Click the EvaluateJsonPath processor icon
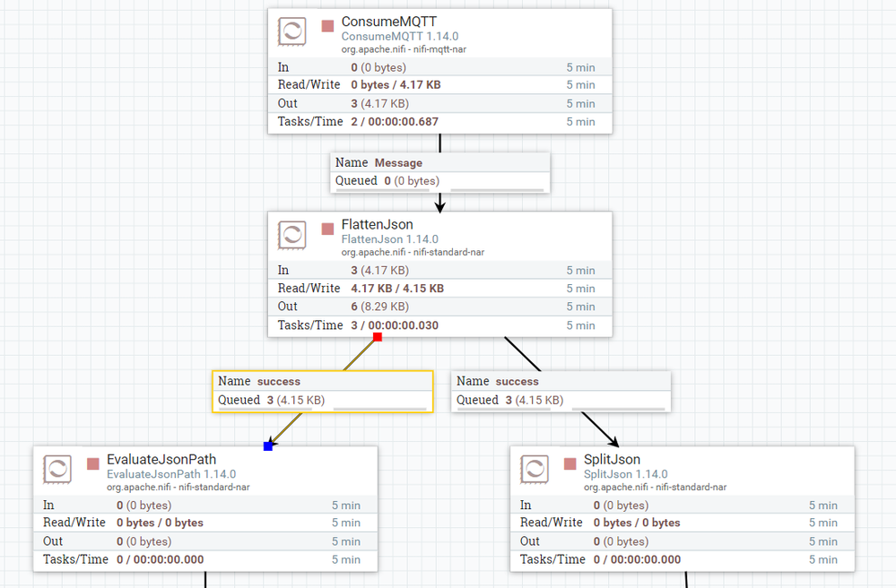This screenshot has width=896, height=588. pyautogui.click(x=57, y=470)
